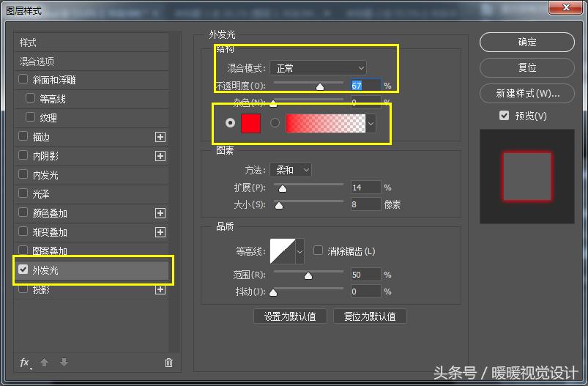Viewport: 588px width, 386px height.
Task: Open the 样式 panel entry
Action: click(92, 42)
